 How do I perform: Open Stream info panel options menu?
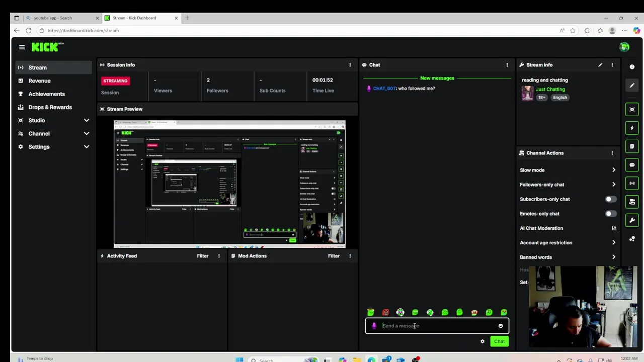pos(612,65)
